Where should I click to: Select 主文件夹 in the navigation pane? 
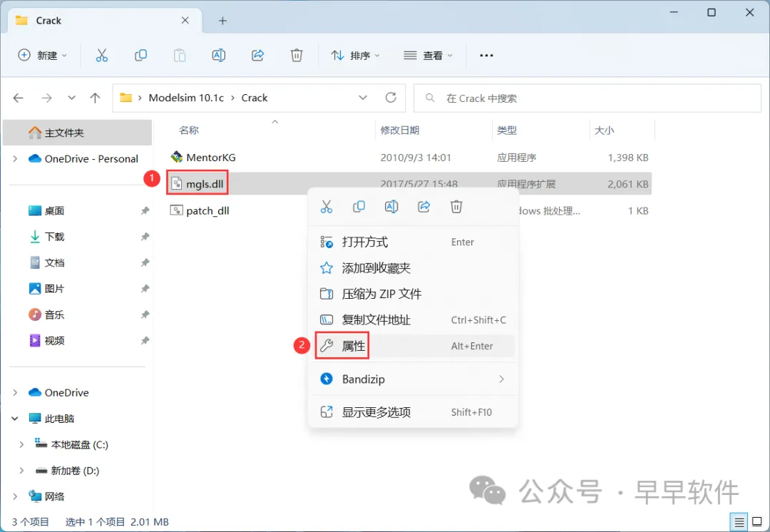point(77,133)
